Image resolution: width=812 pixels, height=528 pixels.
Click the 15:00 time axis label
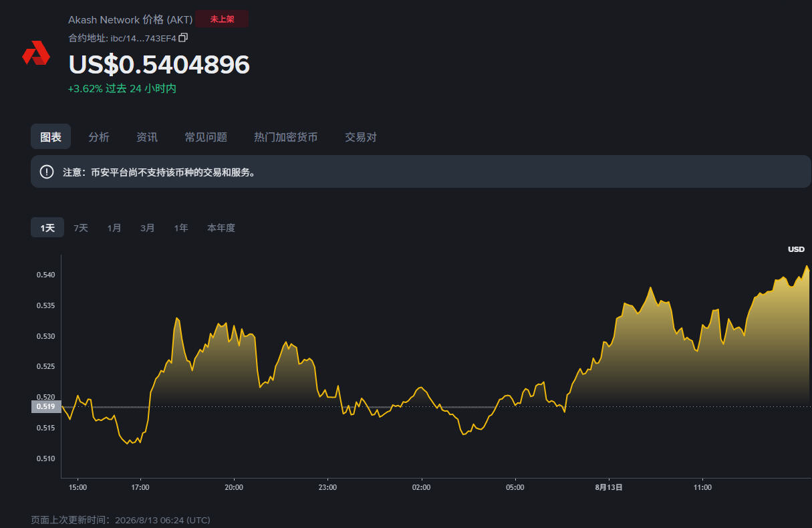pos(78,488)
